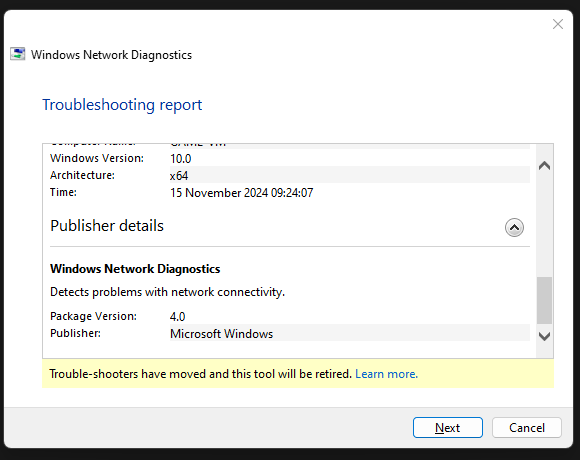This screenshot has width=580, height=460.
Task: Click the Cancel button
Action: pos(527,427)
